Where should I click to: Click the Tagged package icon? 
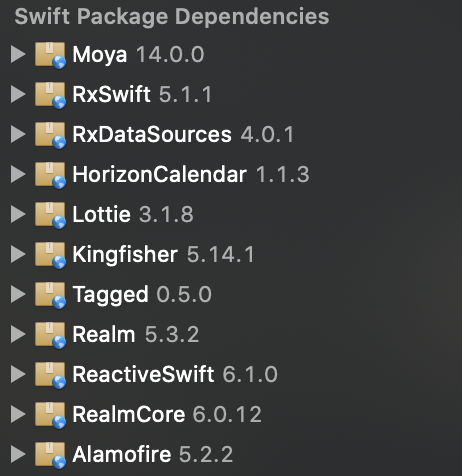(50, 295)
